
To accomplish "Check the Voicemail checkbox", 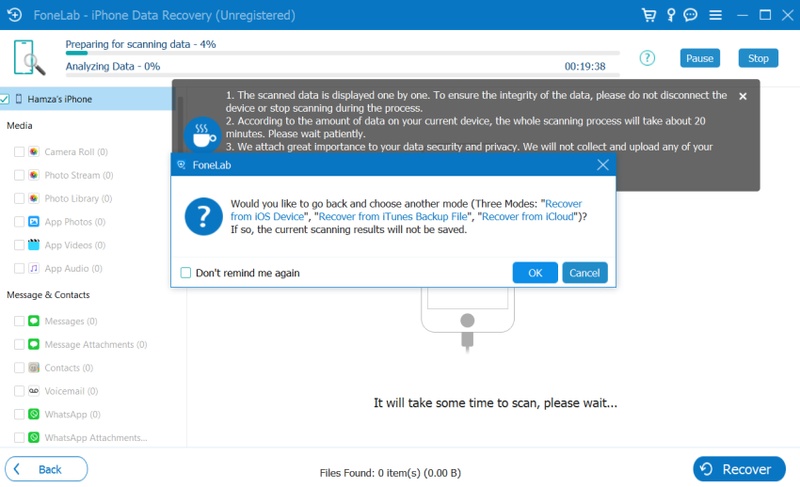I will pos(19,391).
